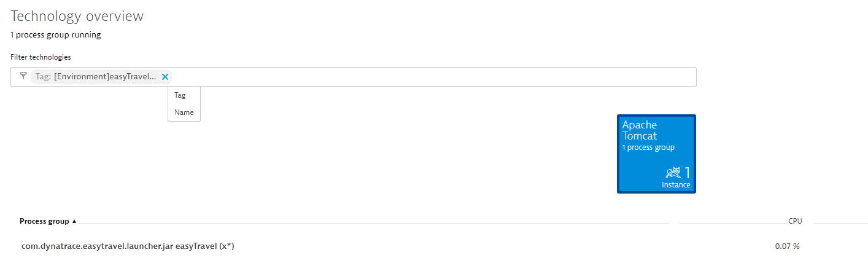Open the Apache Tomcat technology tile
The height and width of the screenshot is (271, 868).
pos(656,154)
